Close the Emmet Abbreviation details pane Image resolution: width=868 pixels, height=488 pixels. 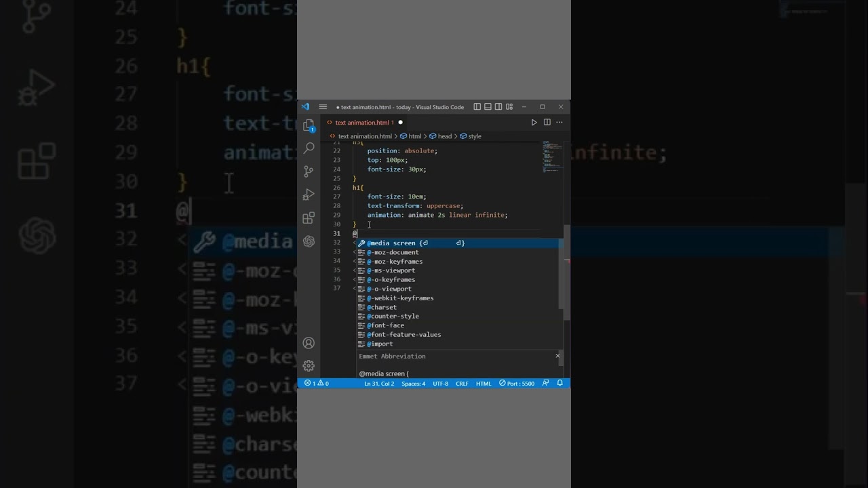[557, 356]
